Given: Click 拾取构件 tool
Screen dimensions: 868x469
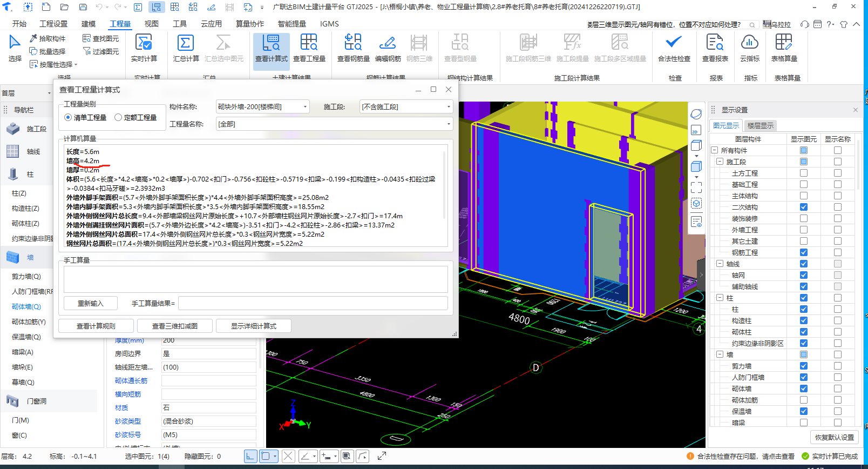Looking at the screenshot, I should [x=48, y=38].
